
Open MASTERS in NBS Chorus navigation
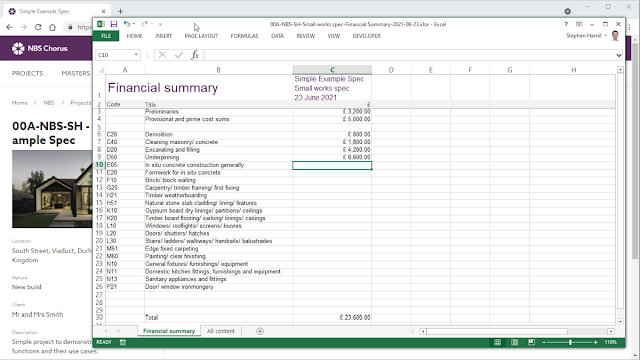click(x=76, y=73)
